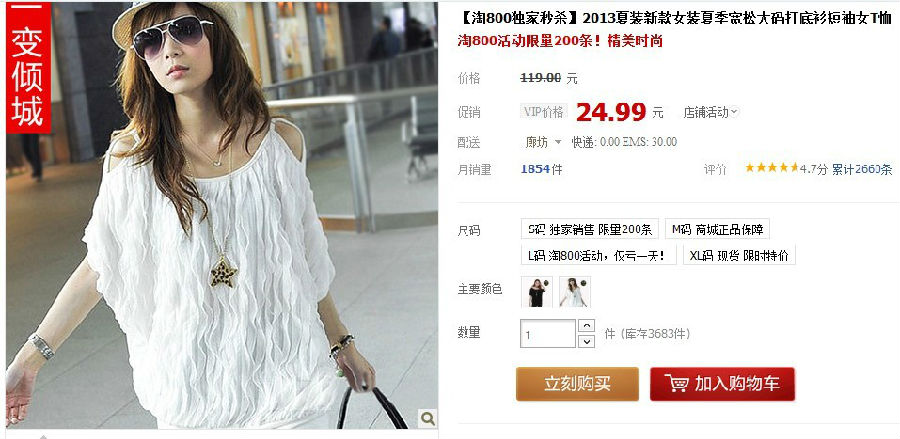Select the XL码 现货 size option
The height and width of the screenshot is (439, 900).
click(x=739, y=255)
